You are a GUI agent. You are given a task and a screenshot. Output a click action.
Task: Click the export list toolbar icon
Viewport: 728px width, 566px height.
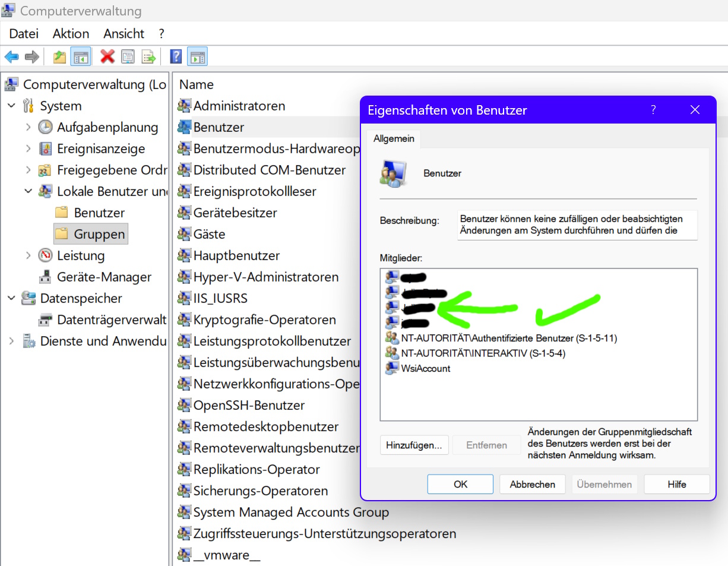148,56
